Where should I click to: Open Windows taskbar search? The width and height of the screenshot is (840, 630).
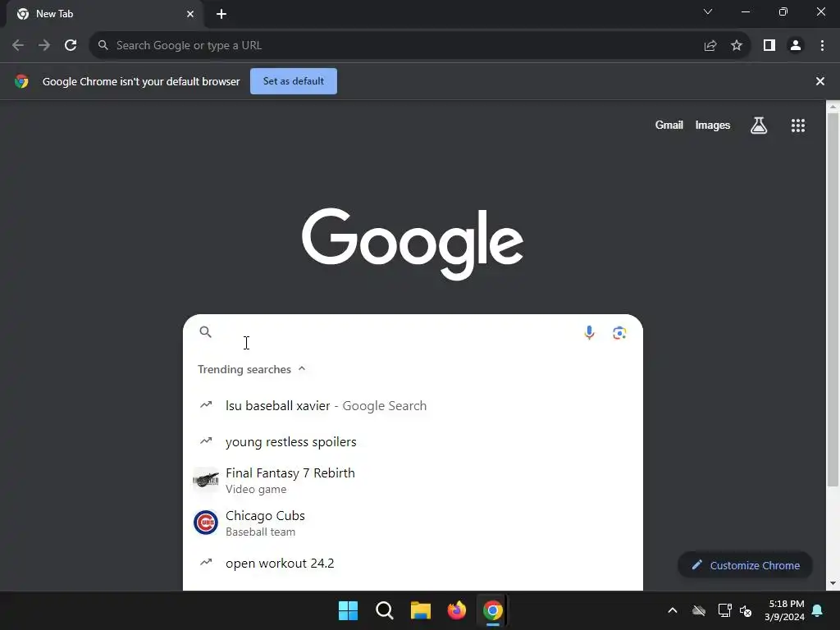(384, 610)
